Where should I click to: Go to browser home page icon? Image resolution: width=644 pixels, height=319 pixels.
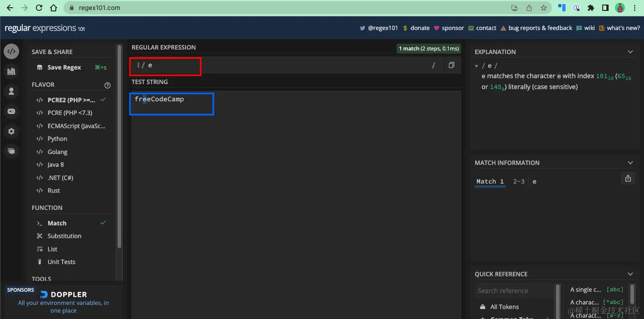point(54,8)
